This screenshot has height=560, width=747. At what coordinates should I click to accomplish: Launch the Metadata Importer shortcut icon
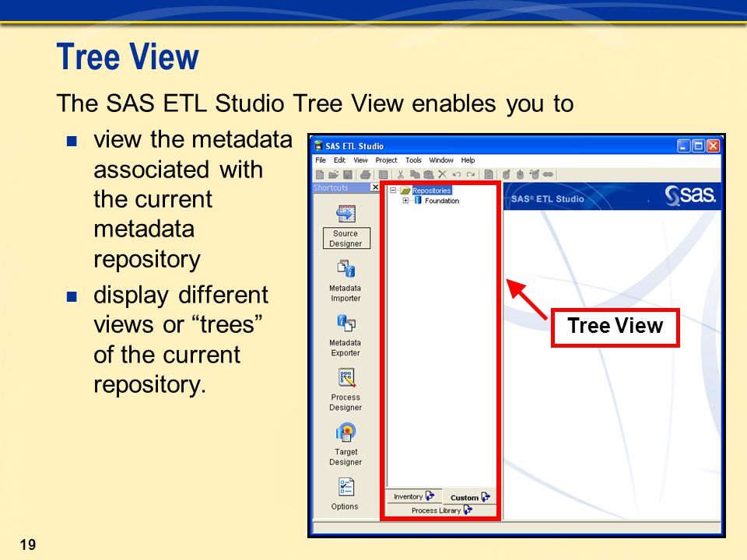click(345, 268)
